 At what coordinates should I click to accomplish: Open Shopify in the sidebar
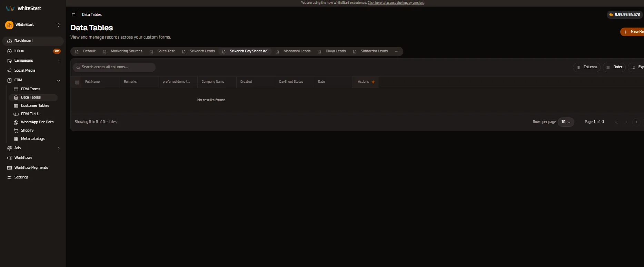pyautogui.click(x=33, y=131)
